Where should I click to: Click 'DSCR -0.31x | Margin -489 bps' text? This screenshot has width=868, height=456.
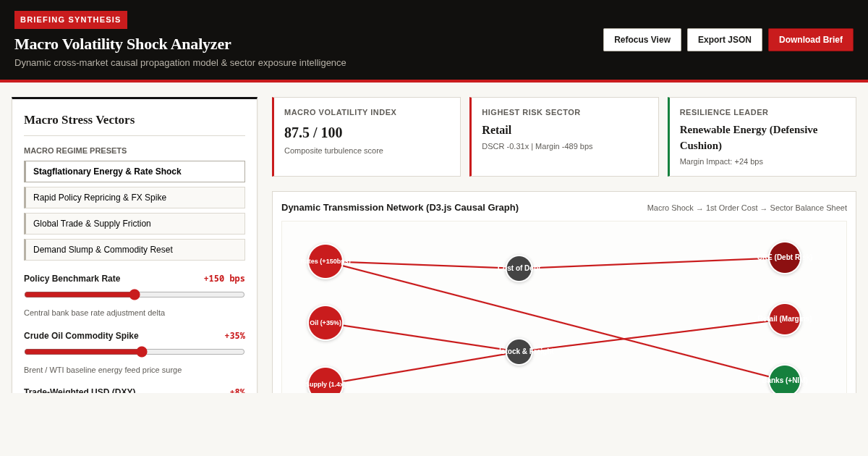tap(537, 146)
